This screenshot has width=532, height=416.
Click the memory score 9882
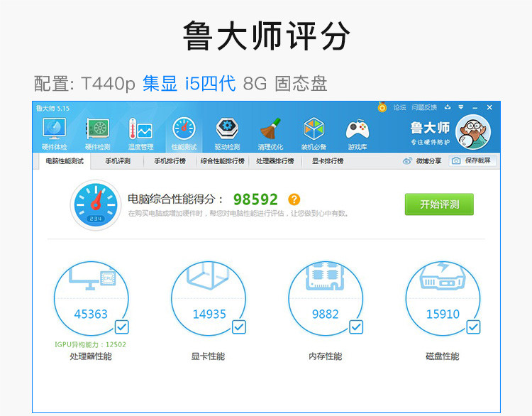tap(326, 314)
